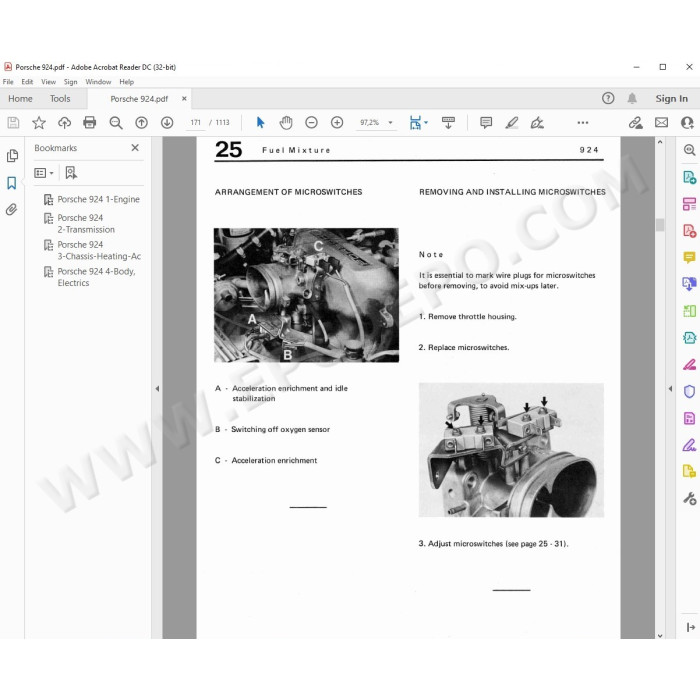Close the Porsche 924.pdf tab
The width and height of the screenshot is (700, 700).
click(x=184, y=99)
